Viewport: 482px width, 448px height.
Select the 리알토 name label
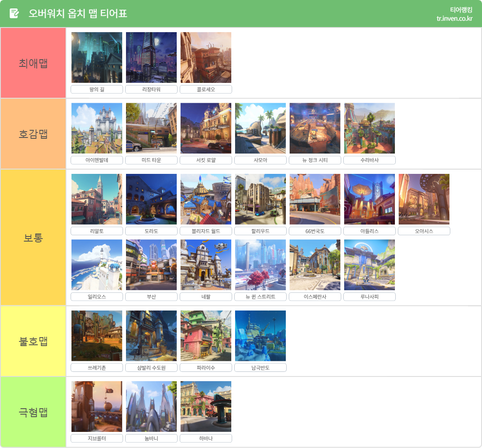pyautogui.click(x=97, y=231)
